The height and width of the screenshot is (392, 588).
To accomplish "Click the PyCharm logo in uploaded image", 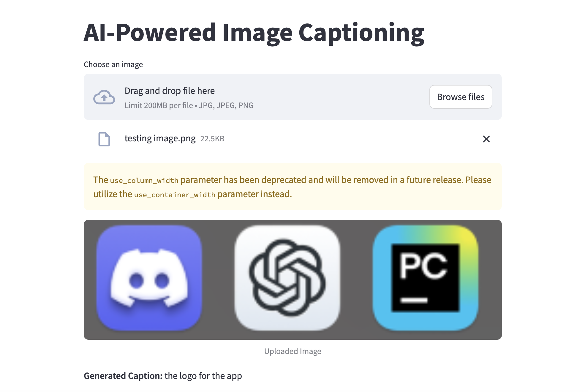I will pos(425,278).
